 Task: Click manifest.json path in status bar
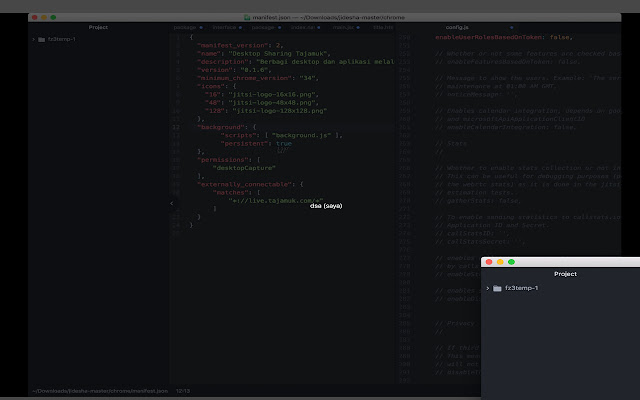[100, 391]
